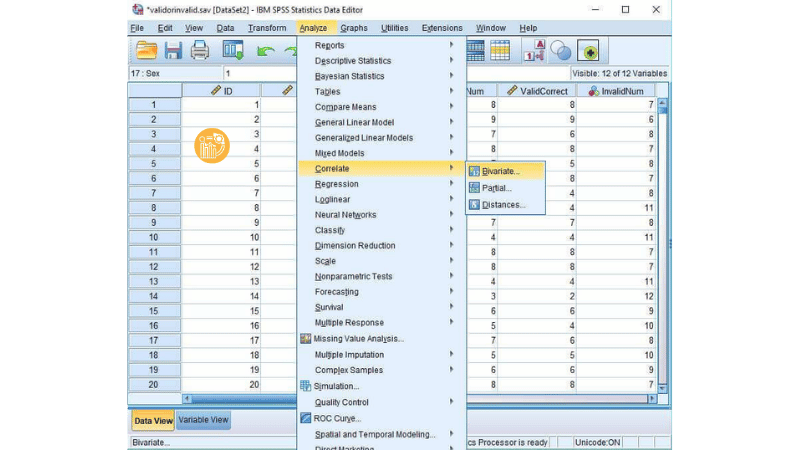This screenshot has height=450, width=800.
Task: Click the vertical scrollbar of the data grid
Action: click(663, 250)
